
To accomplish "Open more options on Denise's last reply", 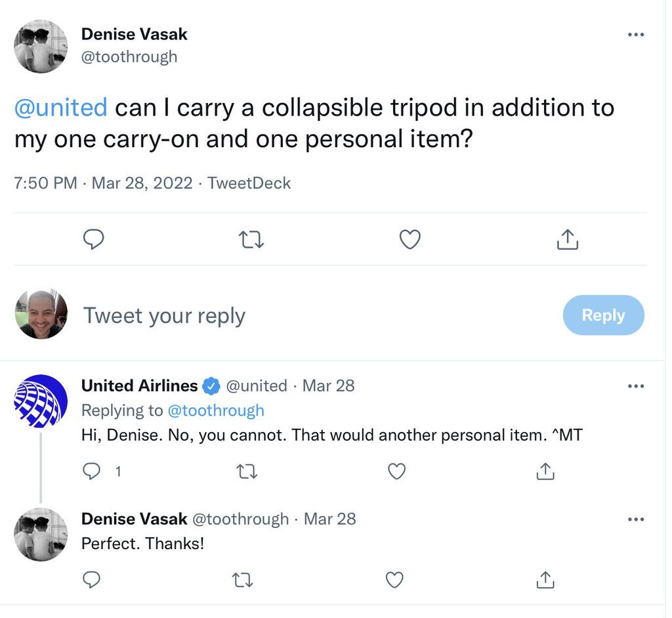I will [635, 519].
